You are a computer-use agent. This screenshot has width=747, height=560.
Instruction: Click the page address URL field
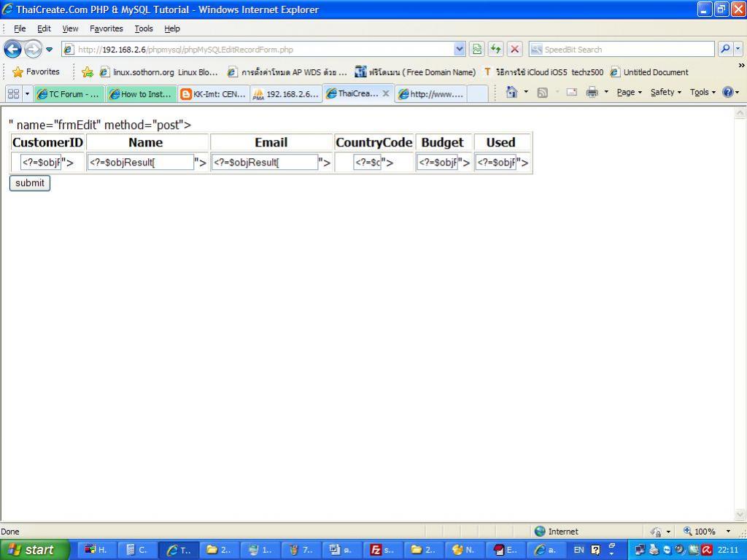[x=259, y=49]
